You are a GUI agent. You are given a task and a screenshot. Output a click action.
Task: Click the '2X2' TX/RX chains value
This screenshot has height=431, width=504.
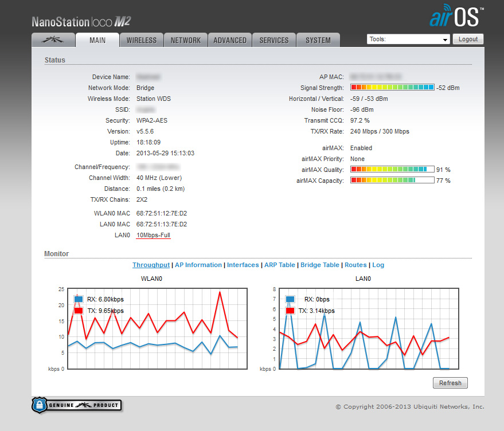click(142, 199)
